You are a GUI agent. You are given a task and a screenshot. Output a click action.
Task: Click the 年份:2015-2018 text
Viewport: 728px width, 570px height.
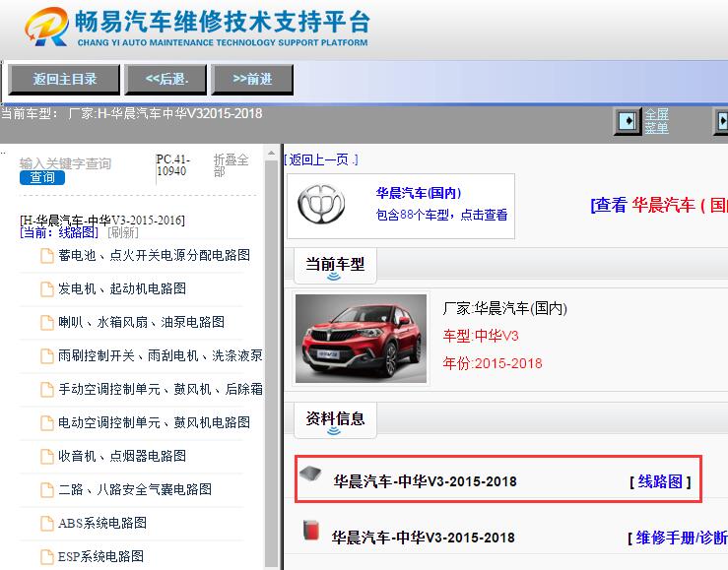coord(493,363)
